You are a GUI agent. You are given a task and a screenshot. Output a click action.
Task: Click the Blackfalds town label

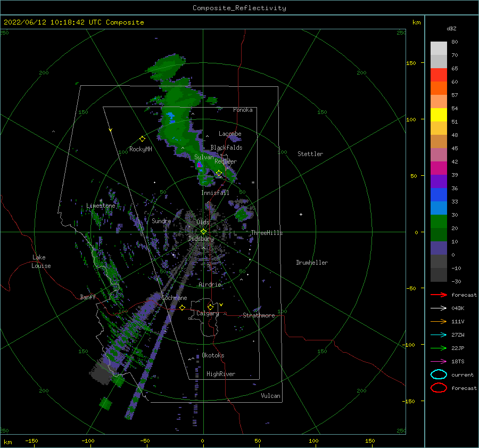click(226, 148)
